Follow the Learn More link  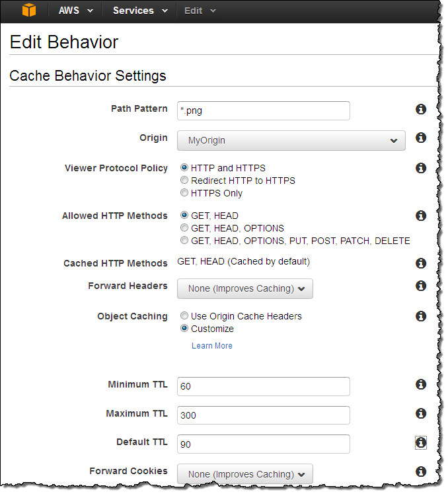(x=211, y=346)
